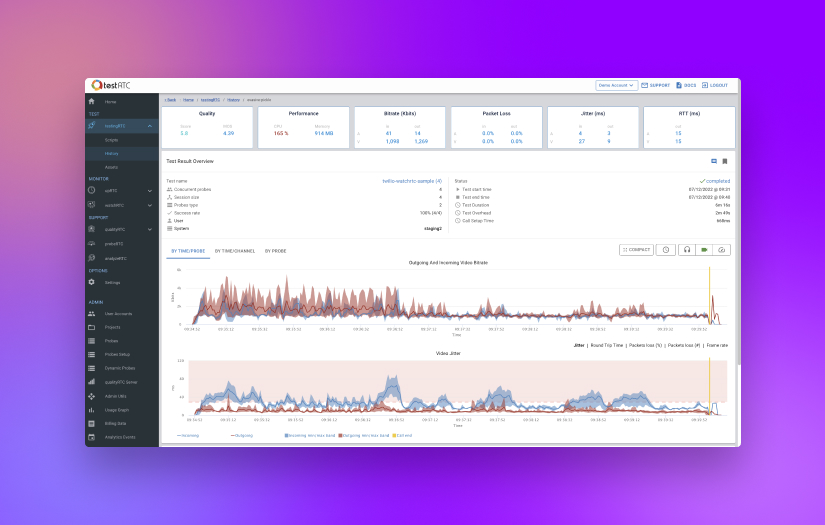Select the Packets loss (%) chart metric
Screen dimensions: 825x525
(645, 346)
